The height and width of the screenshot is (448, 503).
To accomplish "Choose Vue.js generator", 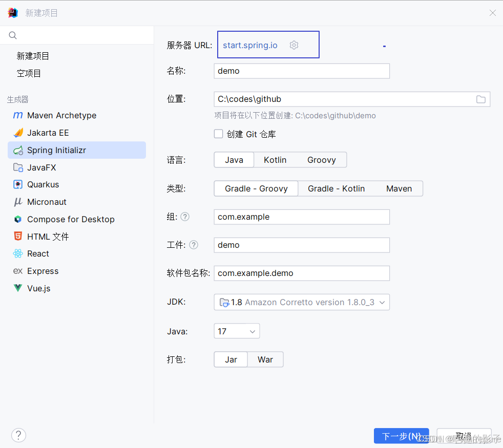I will coord(77,288).
